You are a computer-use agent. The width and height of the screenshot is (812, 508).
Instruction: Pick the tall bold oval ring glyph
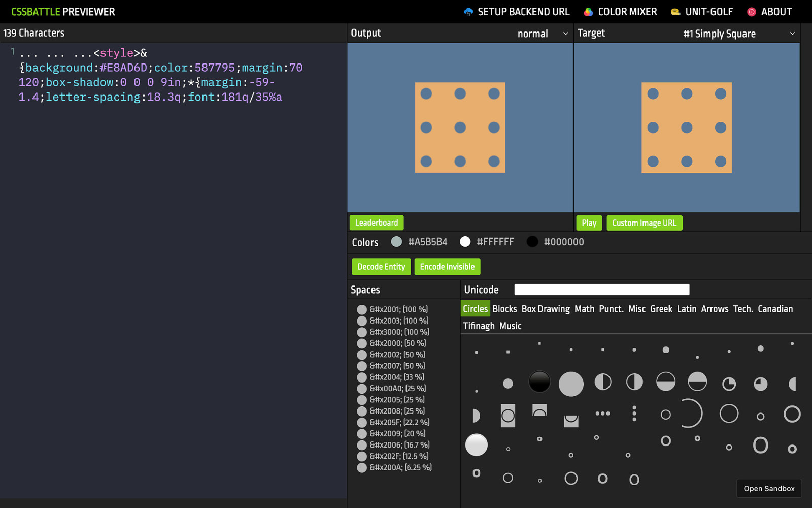(x=761, y=445)
